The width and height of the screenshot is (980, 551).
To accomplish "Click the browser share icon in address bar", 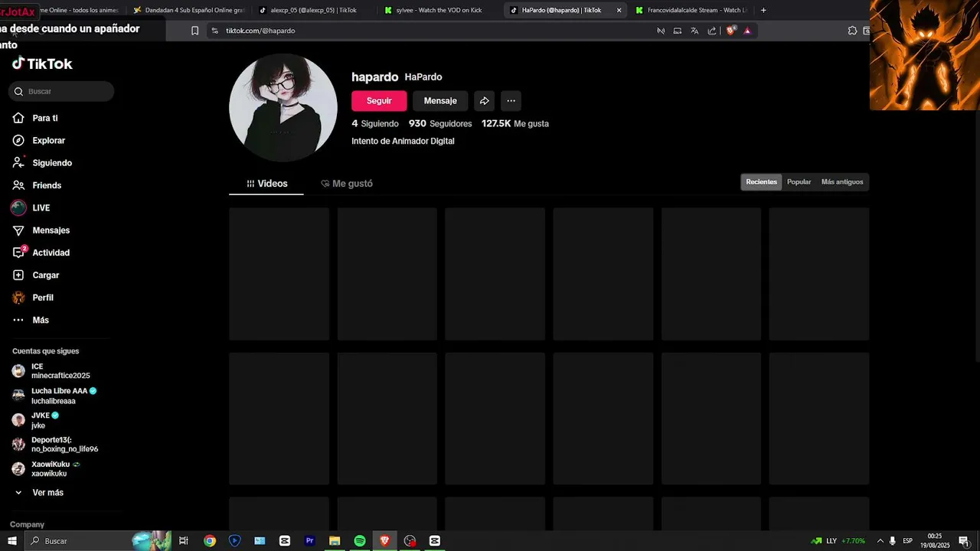I will [712, 31].
